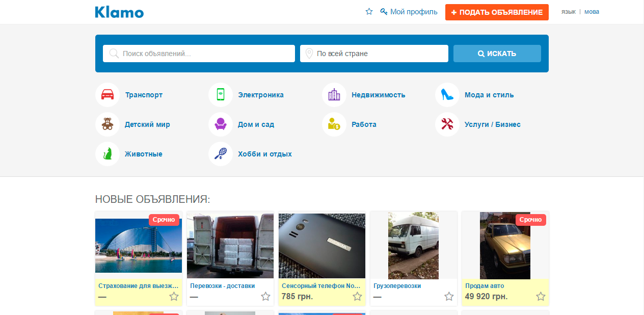Viewport: 644px width, 315px height.
Task: Open the По всей стране location selector
Action: pyautogui.click(x=374, y=54)
